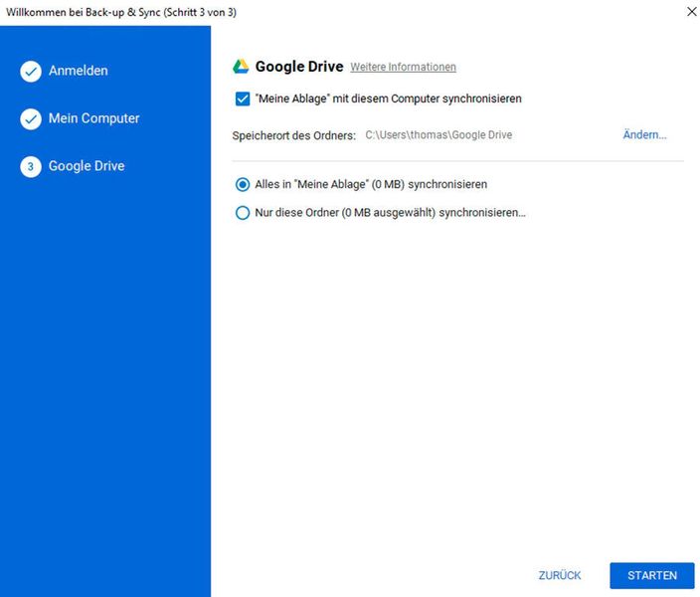The height and width of the screenshot is (597, 700).
Task: Click the ZURÜCK button
Action: coord(560,575)
